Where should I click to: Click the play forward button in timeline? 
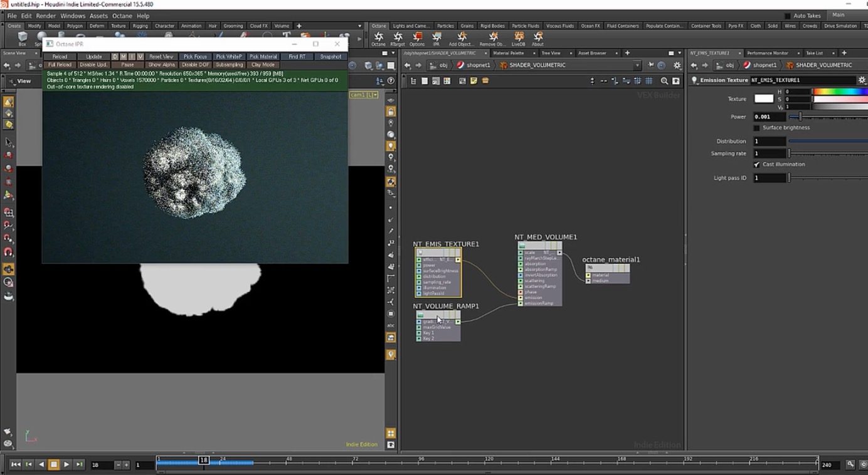point(66,464)
